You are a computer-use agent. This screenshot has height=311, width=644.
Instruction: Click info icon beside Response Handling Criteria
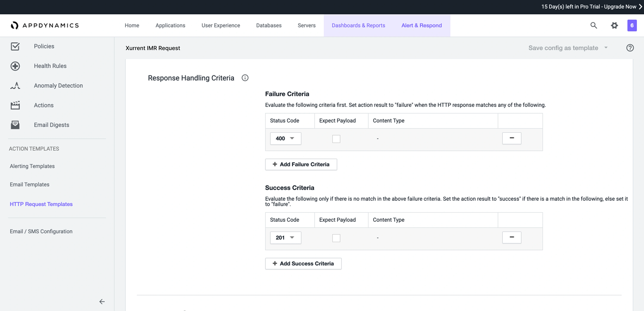[x=245, y=78]
